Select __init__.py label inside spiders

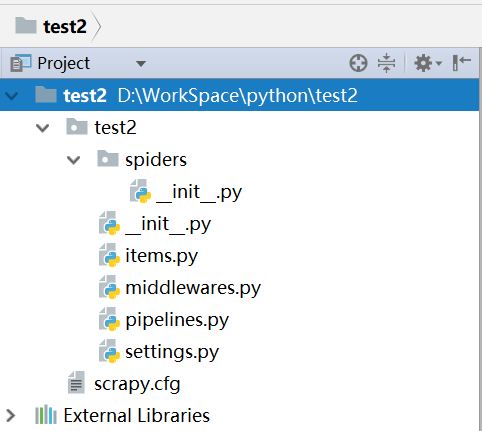[x=199, y=192]
